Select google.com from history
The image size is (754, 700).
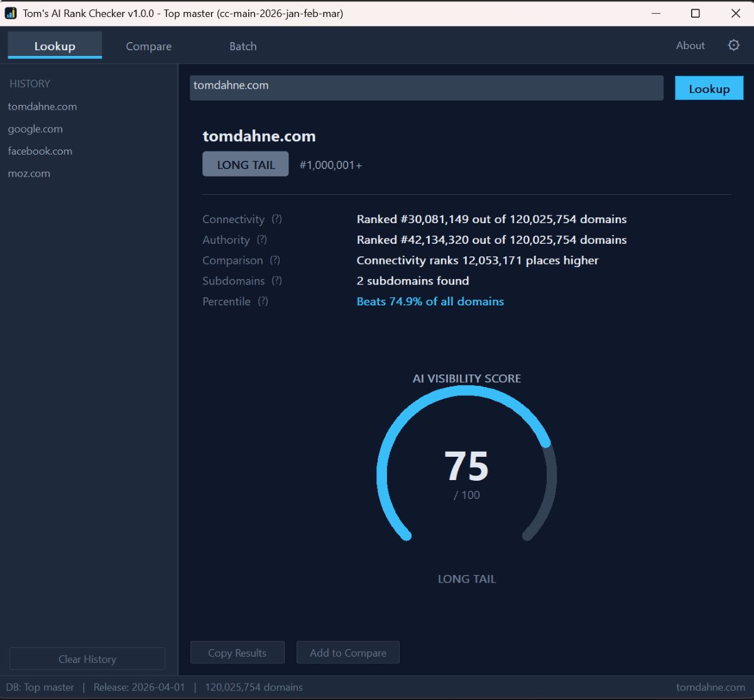tap(35, 129)
